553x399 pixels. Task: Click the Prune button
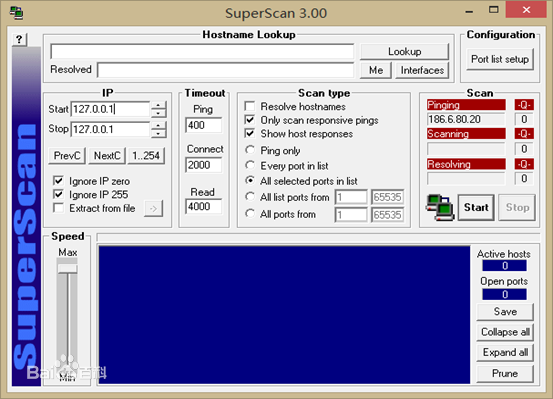(x=505, y=374)
